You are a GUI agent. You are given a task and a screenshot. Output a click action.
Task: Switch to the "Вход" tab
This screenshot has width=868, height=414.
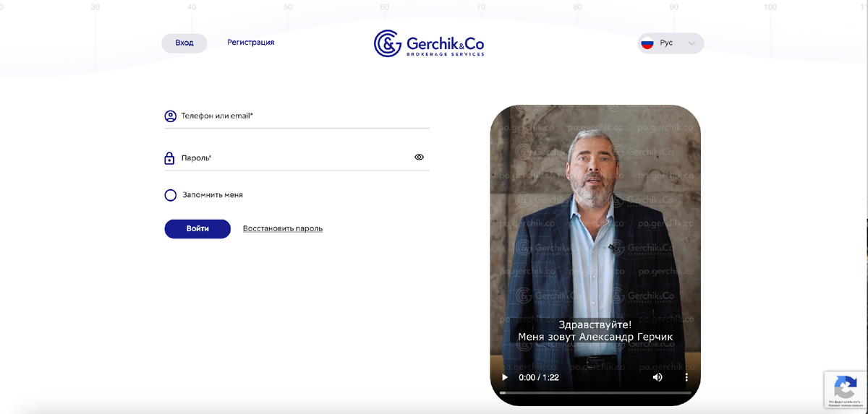[184, 43]
